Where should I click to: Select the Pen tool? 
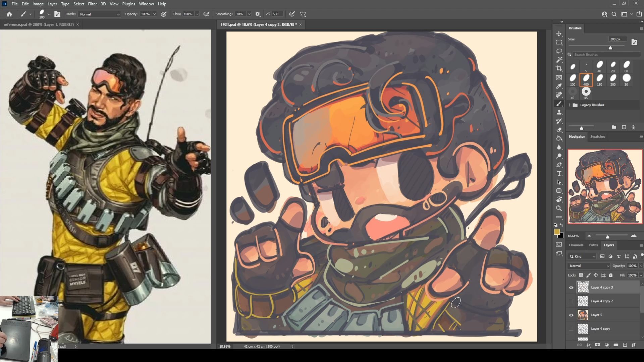[x=559, y=165]
